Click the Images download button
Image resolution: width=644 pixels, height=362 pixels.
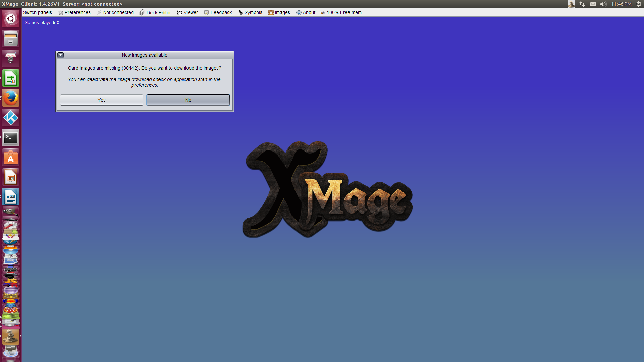[279, 12]
